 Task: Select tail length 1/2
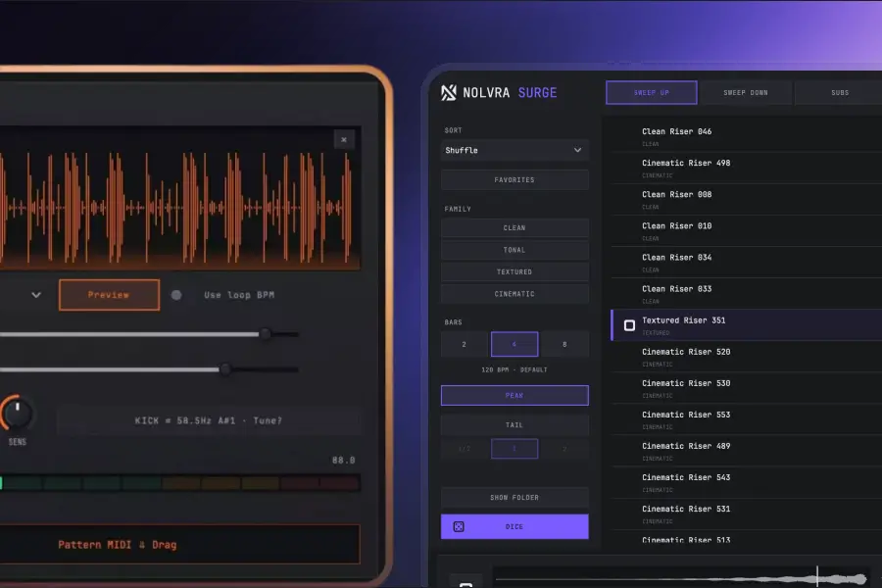[465, 449]
